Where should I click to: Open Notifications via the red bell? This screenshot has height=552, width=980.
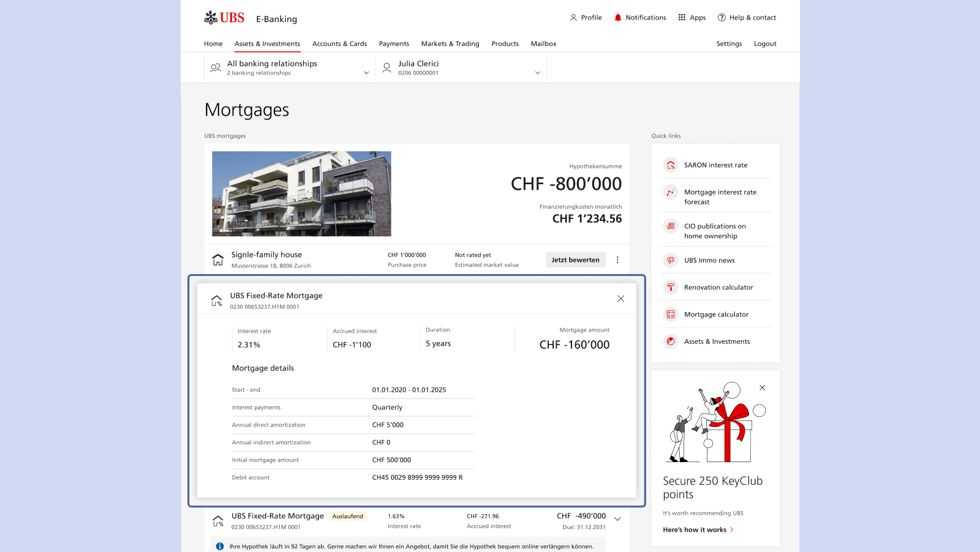pos(618,18)
